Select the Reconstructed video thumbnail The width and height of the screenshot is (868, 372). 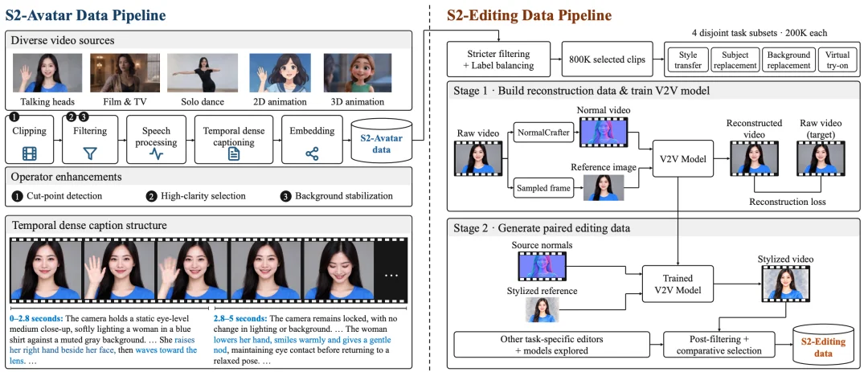coord(754,158)
